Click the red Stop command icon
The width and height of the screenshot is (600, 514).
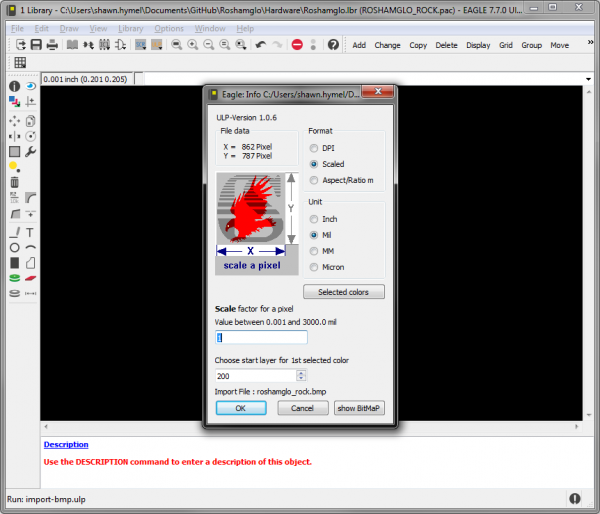click(x=297, y=45)
